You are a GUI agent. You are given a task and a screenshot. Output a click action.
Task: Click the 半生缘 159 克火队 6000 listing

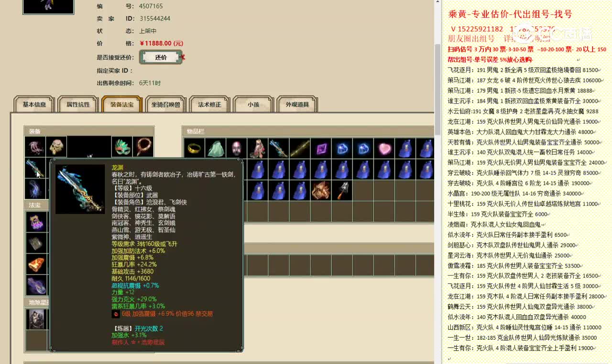[x=498, y=214]
